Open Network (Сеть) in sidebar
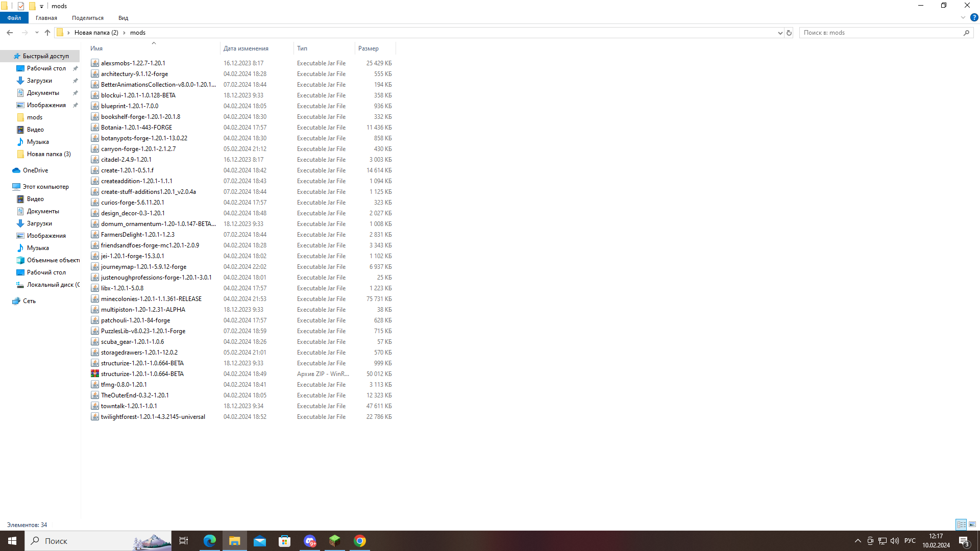The height and width of the screenshot is (551, 980). click(x=29, y=301)
